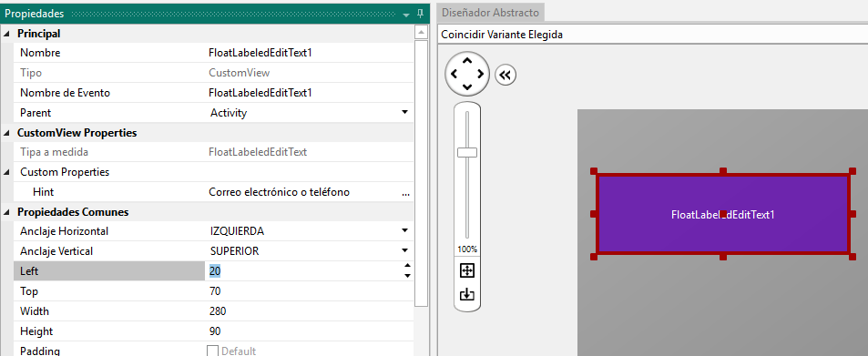Collapse the Principal section
This screenshot has width=868, height=356.
6,34
